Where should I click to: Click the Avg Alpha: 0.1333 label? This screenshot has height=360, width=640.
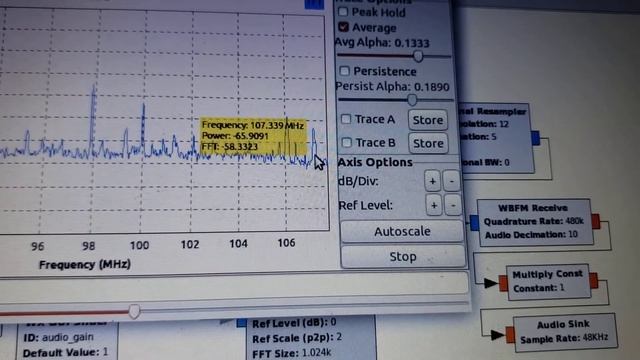point(382,43)
